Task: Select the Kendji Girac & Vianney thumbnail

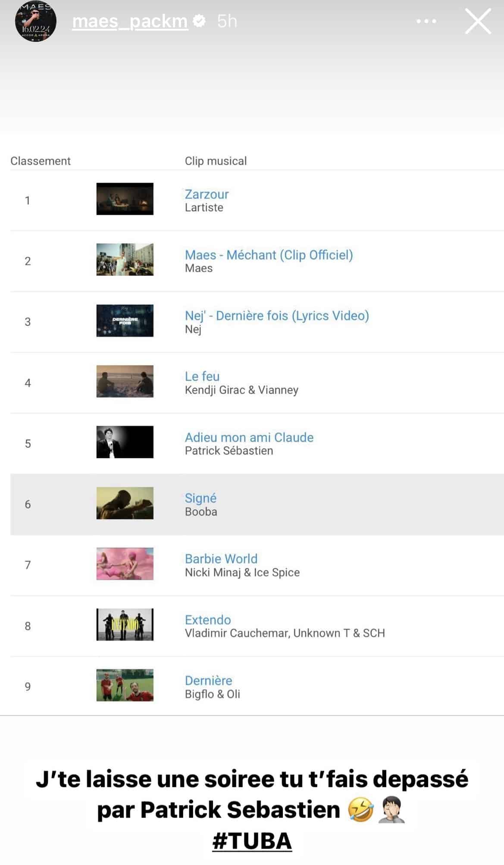Action: click(125, 381)
